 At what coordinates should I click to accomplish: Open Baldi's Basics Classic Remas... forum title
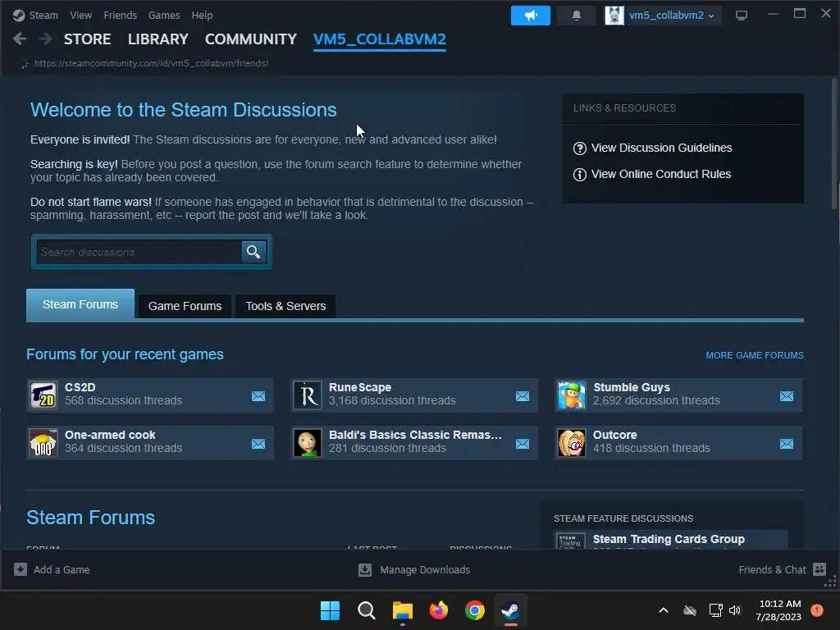click(x=415, y=435)
